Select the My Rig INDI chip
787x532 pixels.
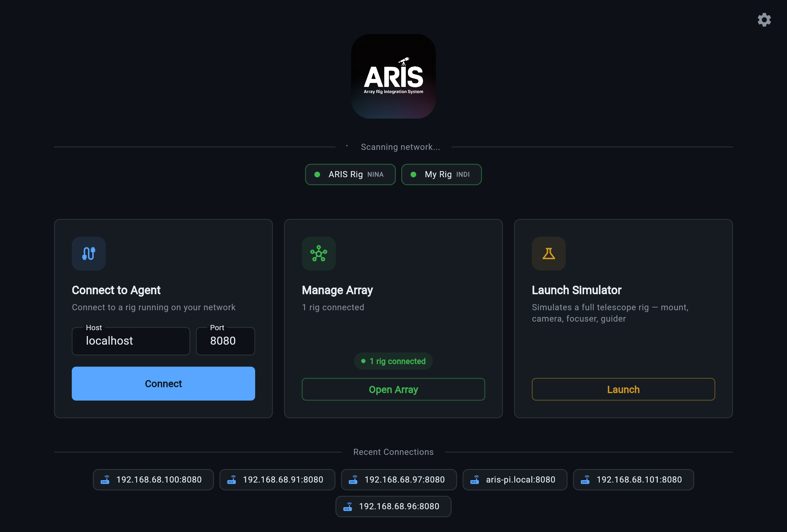point(441,174)
